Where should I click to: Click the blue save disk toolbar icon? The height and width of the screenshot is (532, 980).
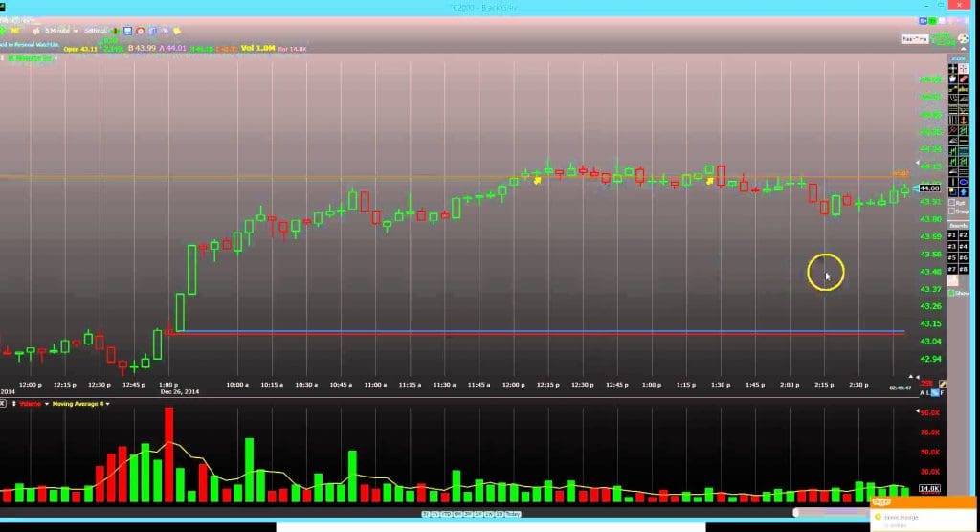click(127, 31)
